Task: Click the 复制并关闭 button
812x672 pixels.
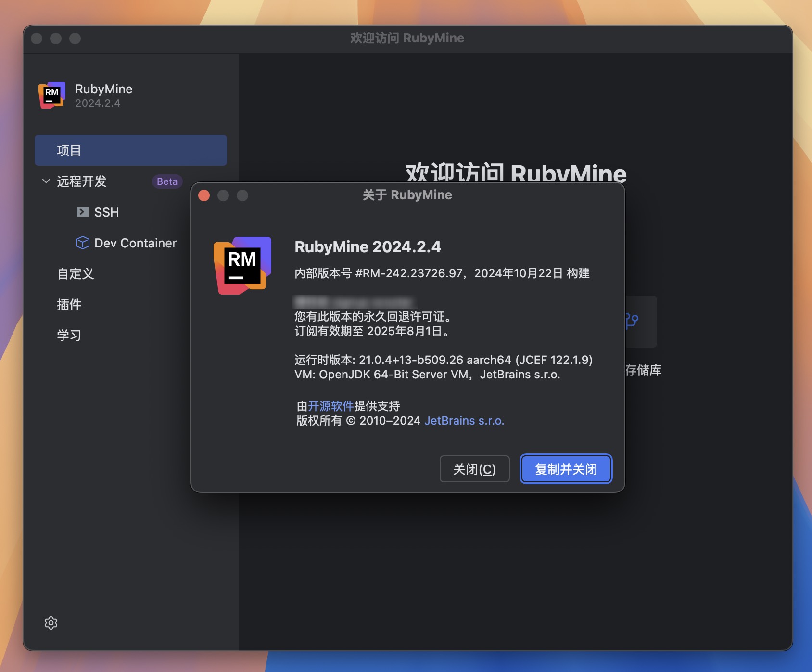Action: pyautogui.click(x=566, y=469)
